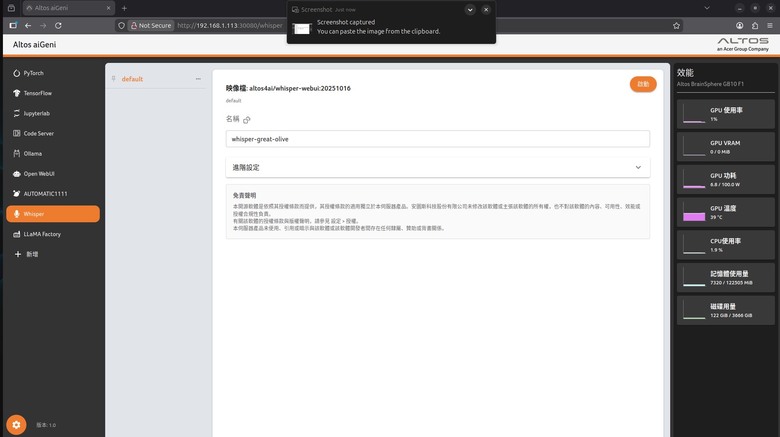Click the orange launch button

click(643, 84)
